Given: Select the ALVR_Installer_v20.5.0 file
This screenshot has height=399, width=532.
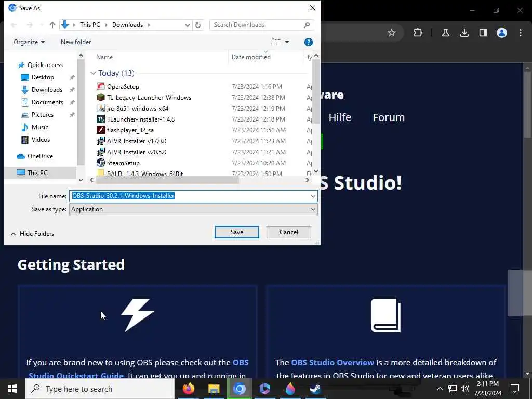Looking at the screenshot, I should 137,152.
